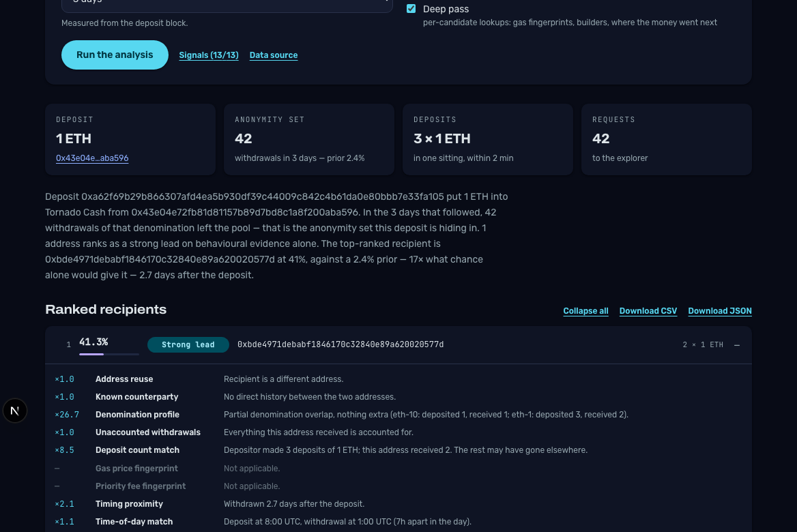Click 'withdrawals in 3 days — prior 2.4%'
The width and height of the screenshot is (797, 532).
tap(300, 158)
